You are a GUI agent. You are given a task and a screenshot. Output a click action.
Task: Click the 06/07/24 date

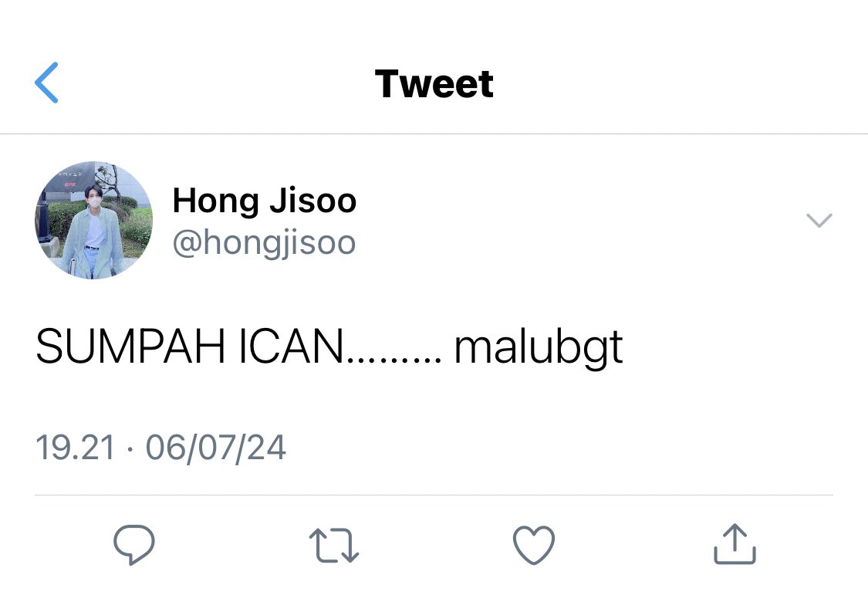pos(216,448)
